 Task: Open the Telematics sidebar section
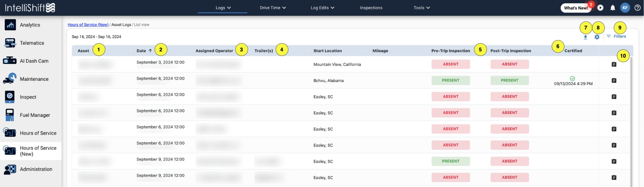[31, 43]
